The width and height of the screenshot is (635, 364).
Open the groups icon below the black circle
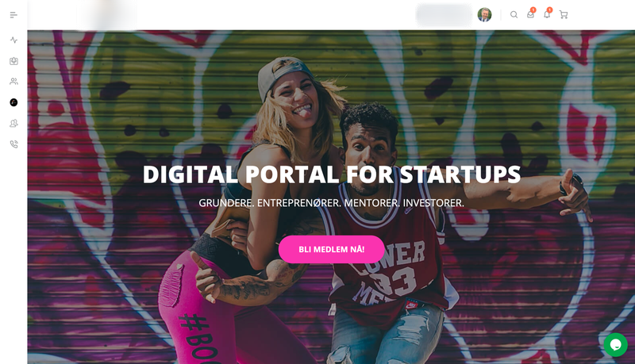pyautogui.click(x=13, y=124)
